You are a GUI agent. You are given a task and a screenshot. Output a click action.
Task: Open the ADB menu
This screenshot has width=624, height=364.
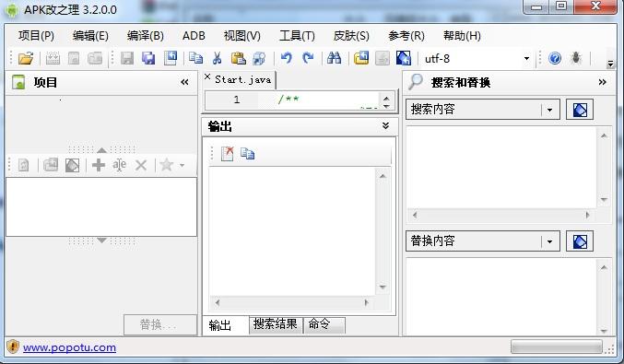[194, 36]
